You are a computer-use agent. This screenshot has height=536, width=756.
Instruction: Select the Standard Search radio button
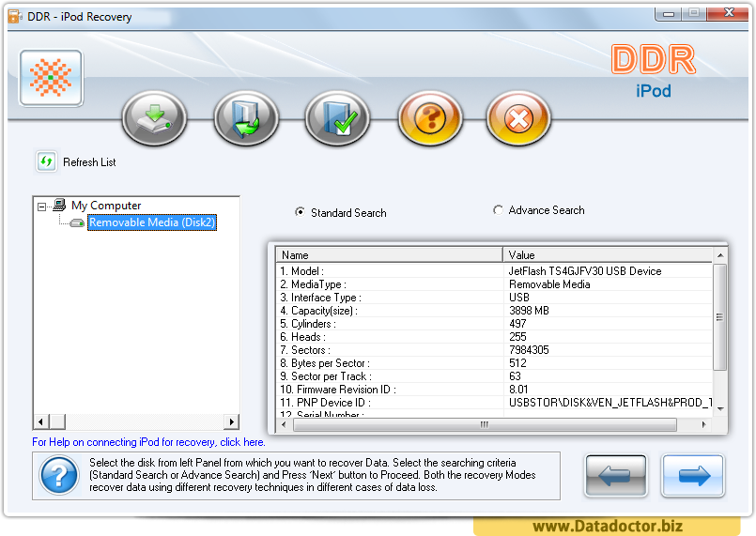[x=300, y=212]
